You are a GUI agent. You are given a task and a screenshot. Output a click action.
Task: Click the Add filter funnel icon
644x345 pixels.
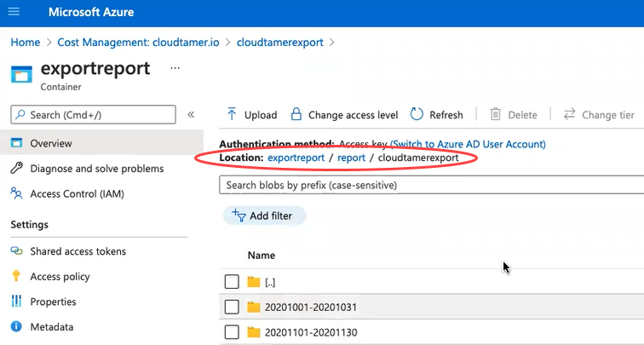(239, 216)
